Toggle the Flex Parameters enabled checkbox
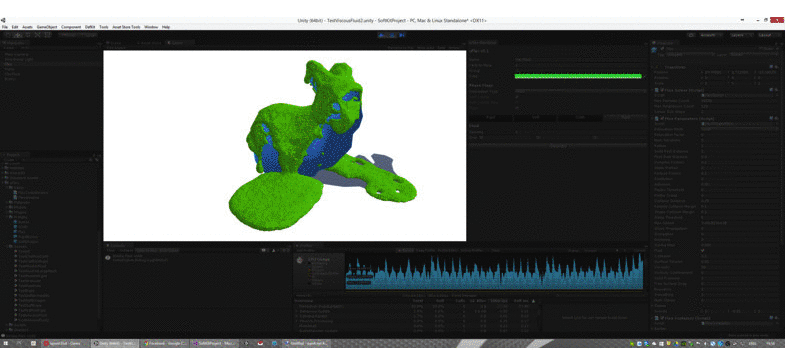 662,119
